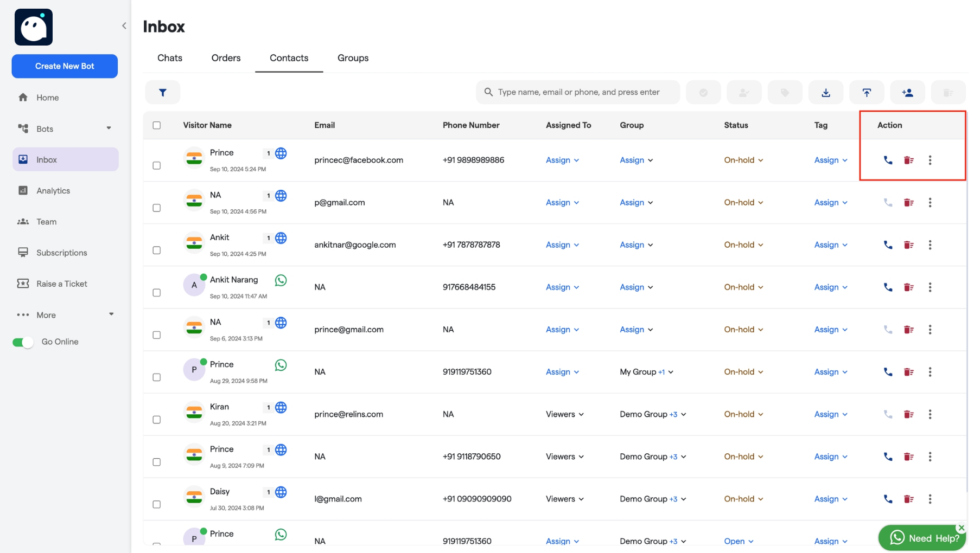Select Ankit Narang's row checkbox
980x553 pixels.
[157, 292]
